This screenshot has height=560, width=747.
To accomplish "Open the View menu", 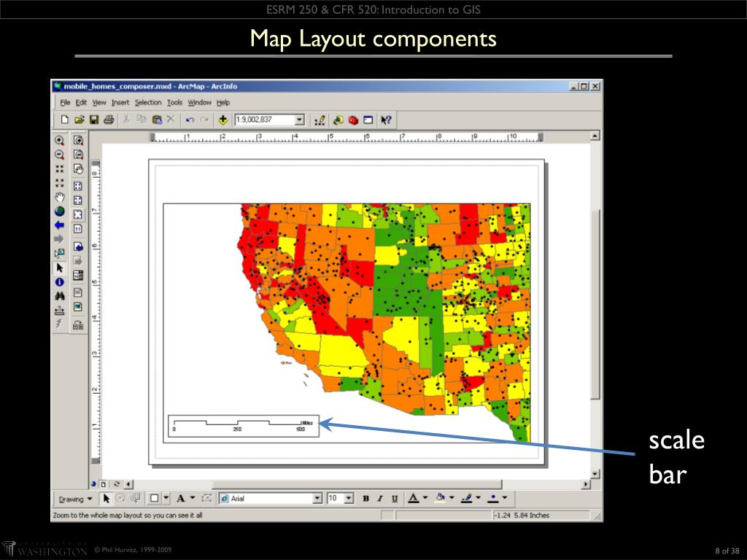I will tap(99, 102).
